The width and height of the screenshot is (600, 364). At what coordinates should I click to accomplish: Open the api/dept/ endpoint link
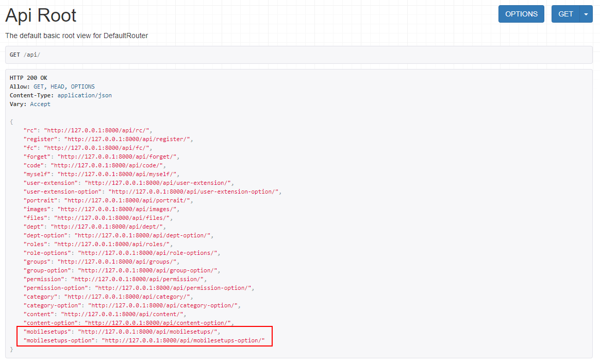click(x=108, y=227)
